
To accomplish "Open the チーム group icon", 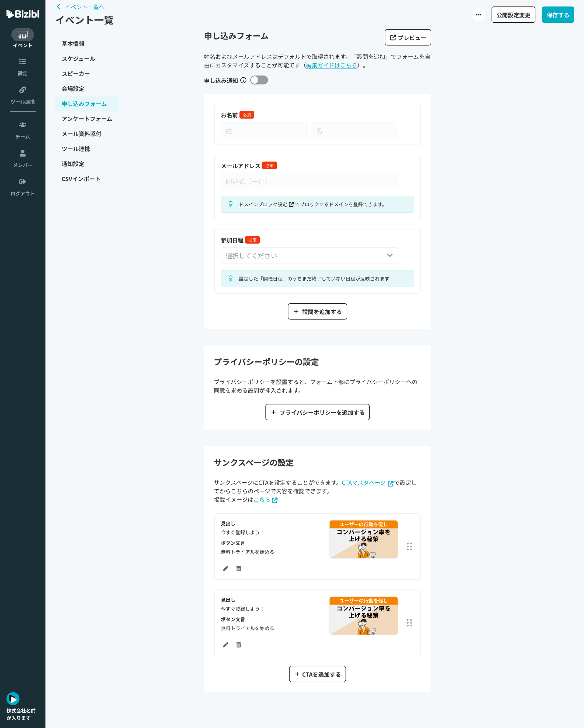I will [23, 125].
